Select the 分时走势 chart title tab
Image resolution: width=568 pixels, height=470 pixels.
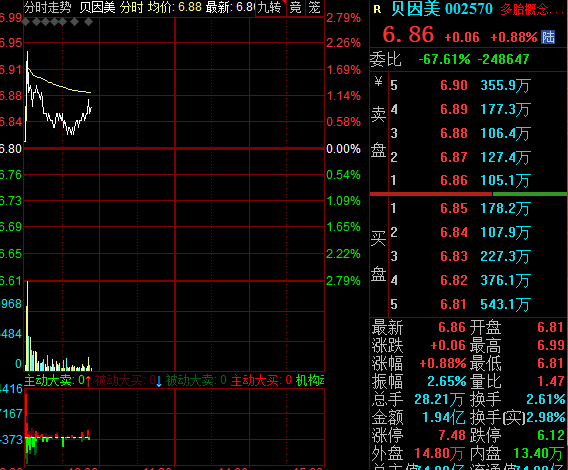(48, 7)
